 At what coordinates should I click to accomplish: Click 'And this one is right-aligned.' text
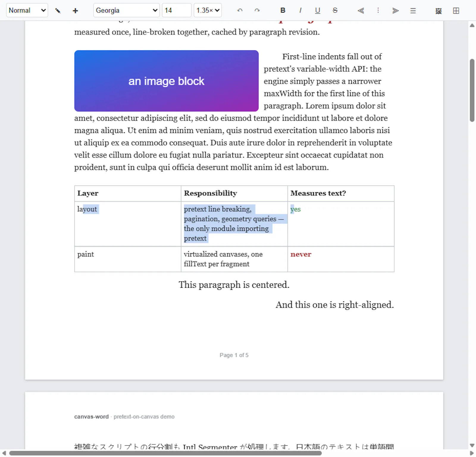335,305
